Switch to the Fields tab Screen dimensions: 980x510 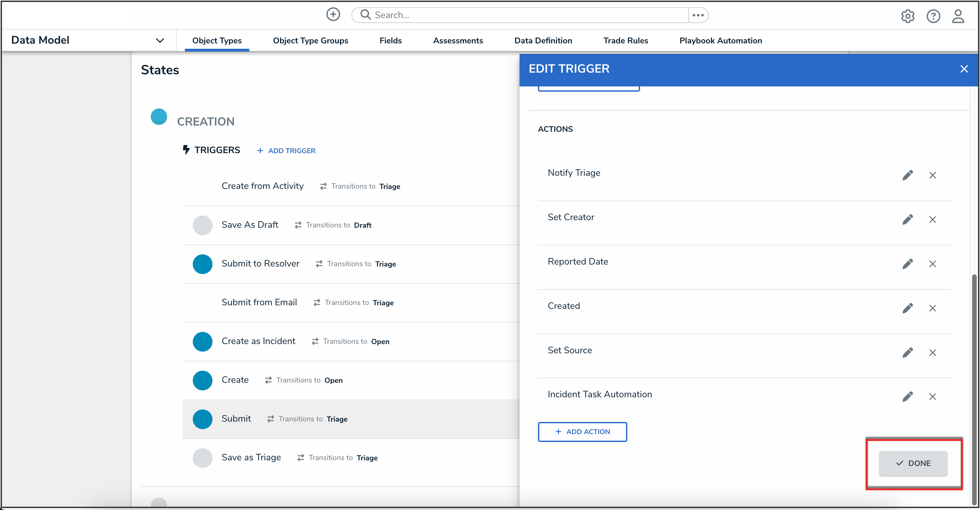pos(390,40)
